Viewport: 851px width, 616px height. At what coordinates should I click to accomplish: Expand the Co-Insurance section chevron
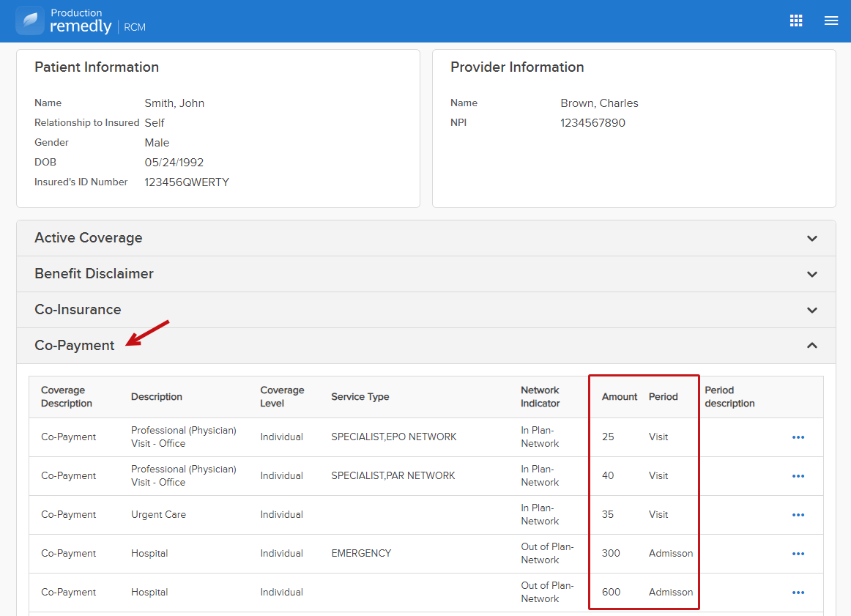(812, 310)
